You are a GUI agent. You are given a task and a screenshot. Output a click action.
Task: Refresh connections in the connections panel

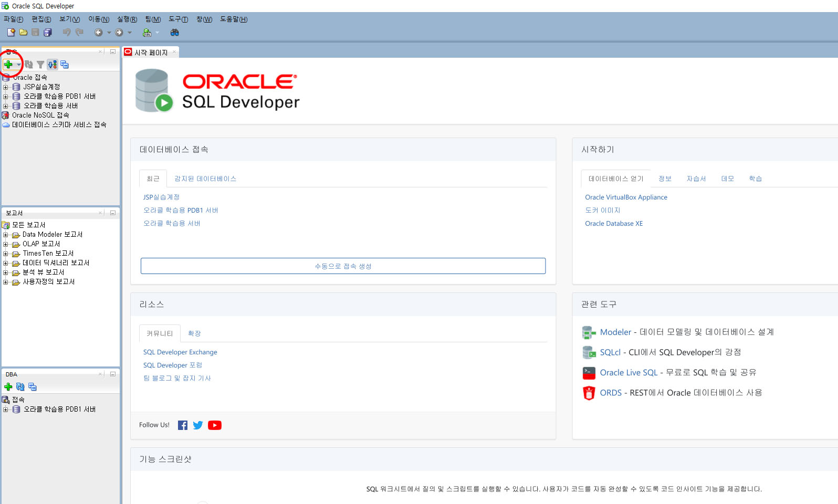[29, 65]
